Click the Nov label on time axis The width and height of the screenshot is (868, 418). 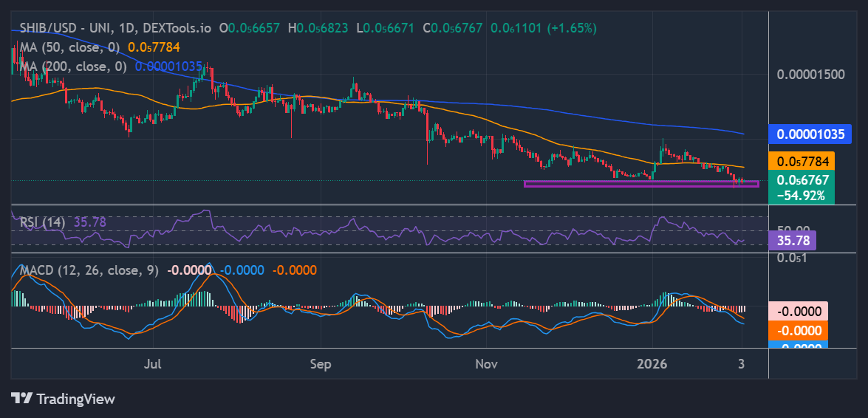(486, 364)
